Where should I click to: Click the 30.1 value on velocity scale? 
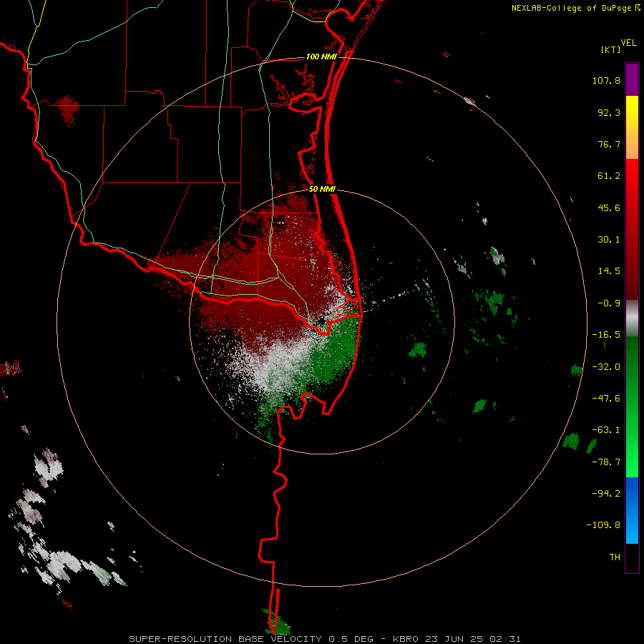pyautogui.click(x=609, y=240)
